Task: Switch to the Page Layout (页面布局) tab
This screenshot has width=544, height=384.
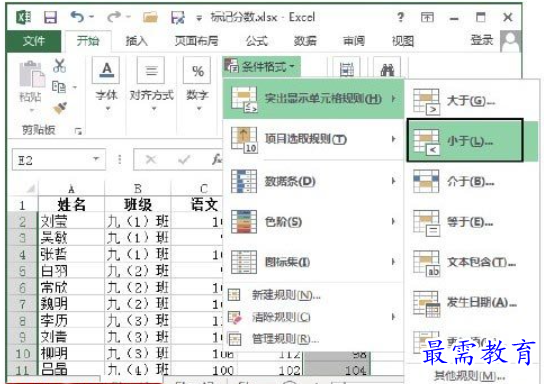Action: (x=196, y=41)
